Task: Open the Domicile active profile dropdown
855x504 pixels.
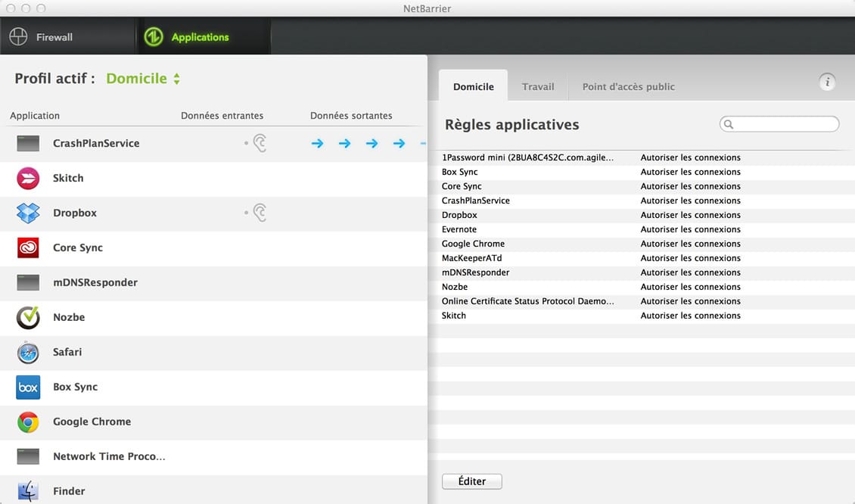Action: tap(143, 79)
